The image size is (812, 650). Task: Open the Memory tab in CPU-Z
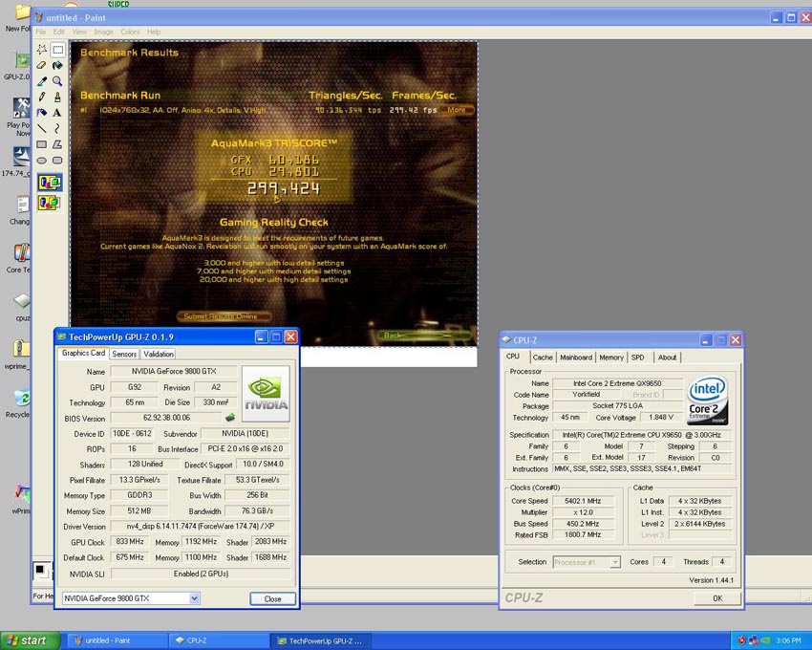[611, 357]
